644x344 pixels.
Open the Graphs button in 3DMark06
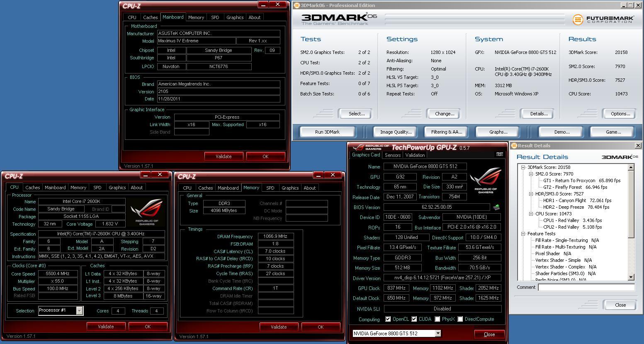(x=498, y=132)
